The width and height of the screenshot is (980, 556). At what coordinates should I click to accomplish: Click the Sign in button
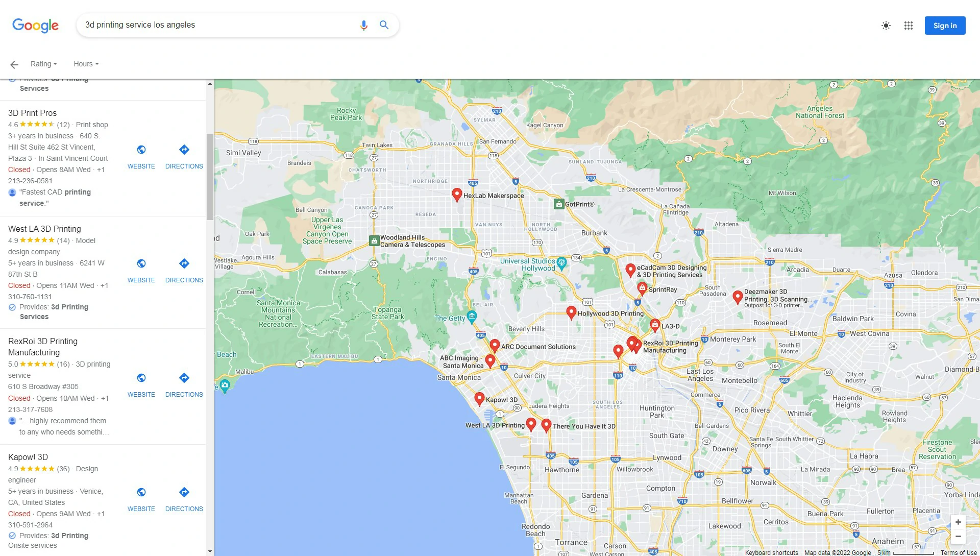[945, 26]
